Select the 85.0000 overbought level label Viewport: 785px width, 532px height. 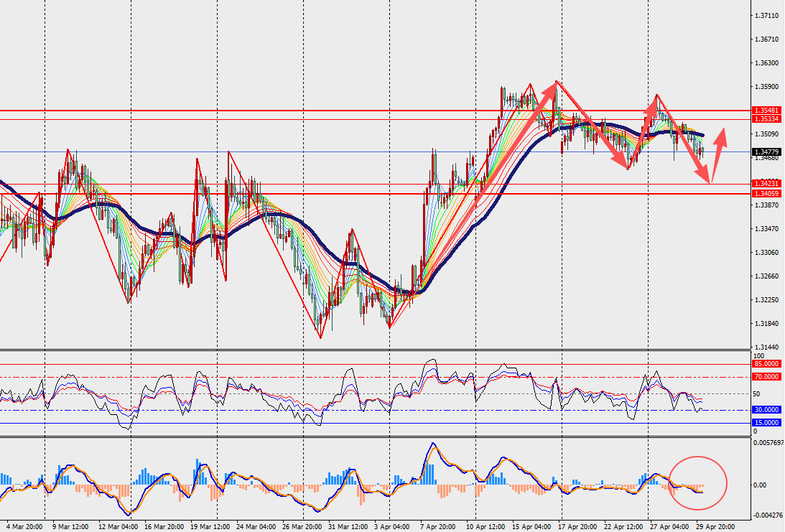coord(766,364)
